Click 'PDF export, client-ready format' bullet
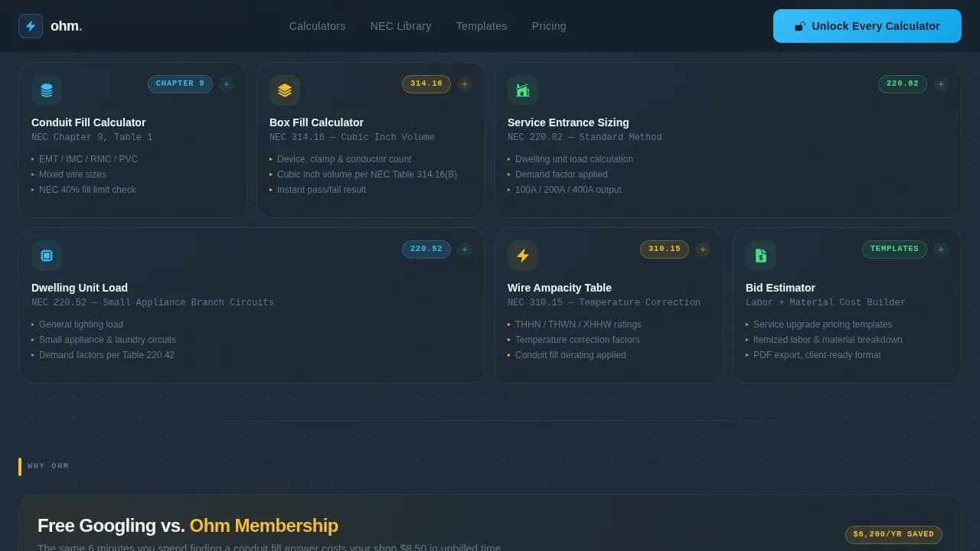The height and width of the screenshot is (551, 980). pos(817,355)
